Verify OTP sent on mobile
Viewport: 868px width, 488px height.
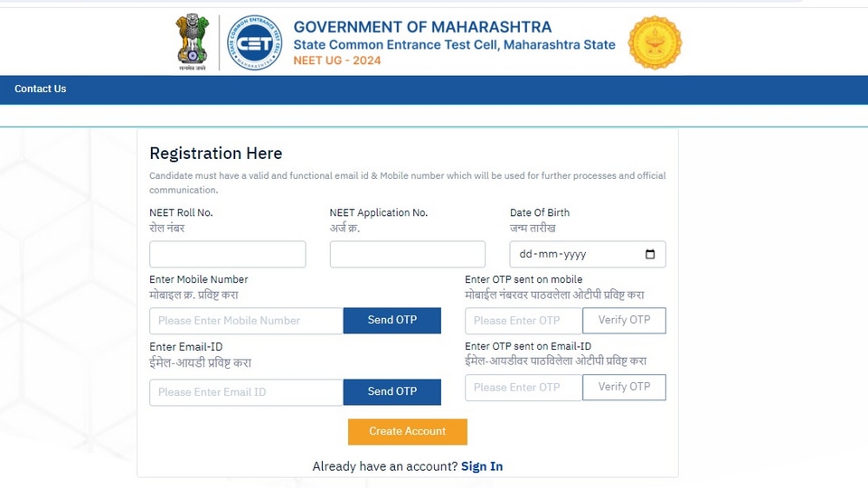tap(624, 320)
